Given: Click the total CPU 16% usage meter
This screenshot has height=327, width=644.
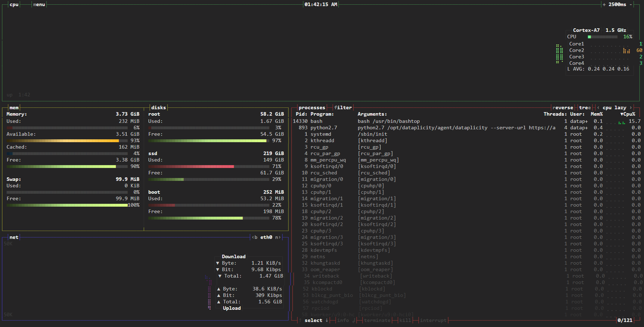Looking at the screenshot, I should [x=602, y=37].
